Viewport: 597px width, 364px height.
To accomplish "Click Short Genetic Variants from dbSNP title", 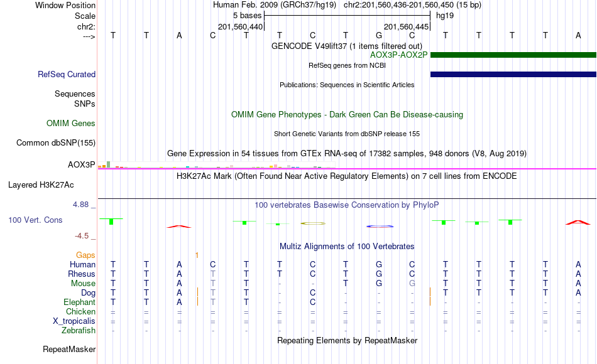I will point(347,134).
